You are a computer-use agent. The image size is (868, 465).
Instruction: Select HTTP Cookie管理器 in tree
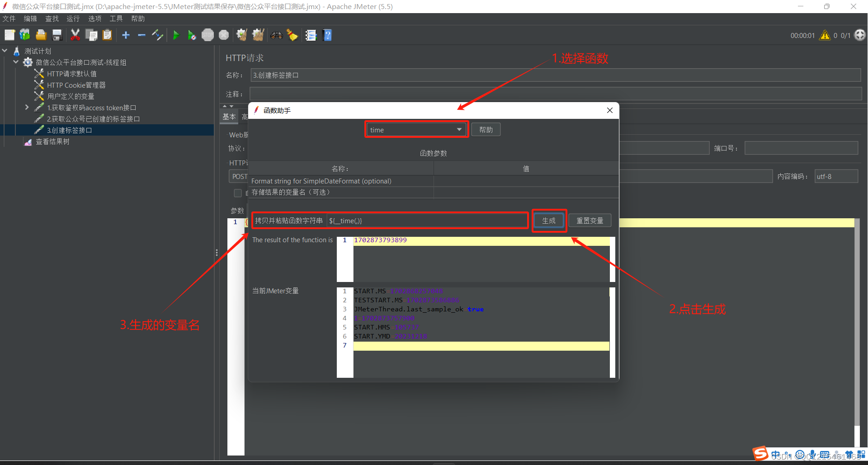[76, 85]
